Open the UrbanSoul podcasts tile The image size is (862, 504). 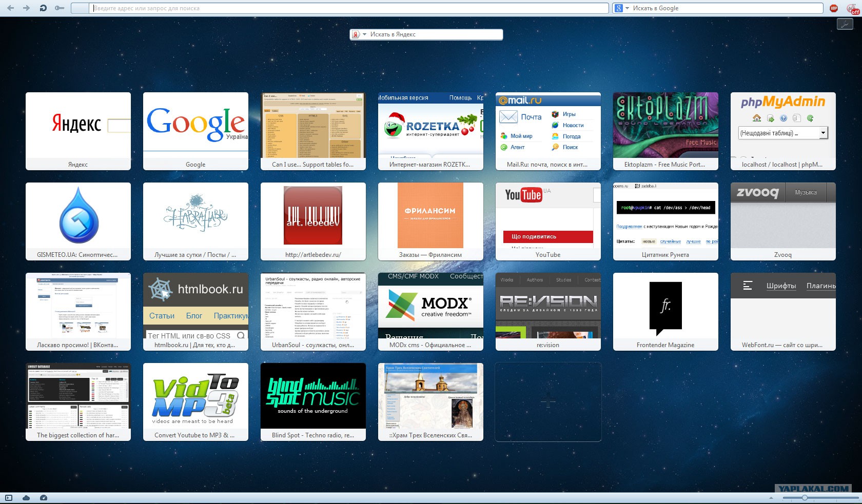pos(313,312)
